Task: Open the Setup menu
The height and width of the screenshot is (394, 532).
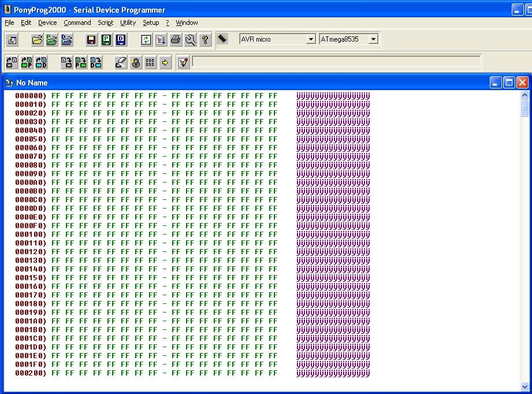Action: [x=151, y=23]
